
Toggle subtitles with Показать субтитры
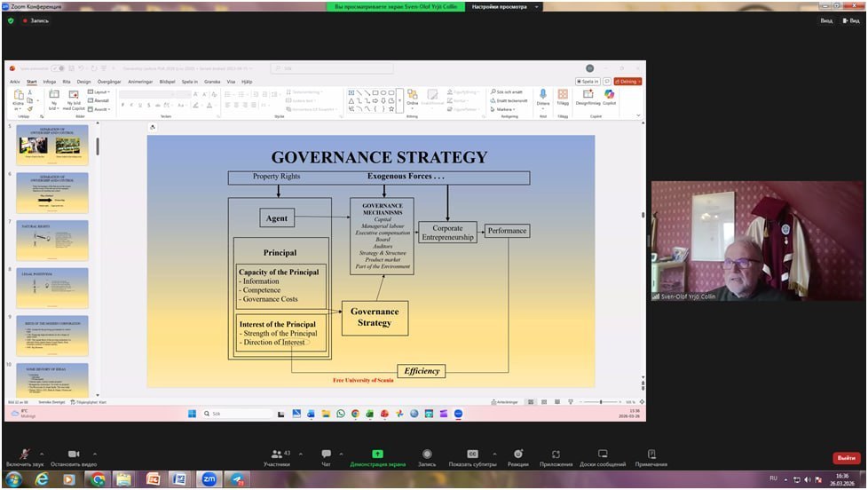472,454
